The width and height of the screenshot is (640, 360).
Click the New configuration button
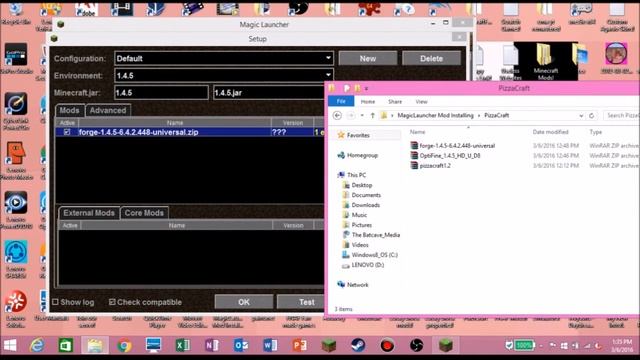[x=368, y=58]
